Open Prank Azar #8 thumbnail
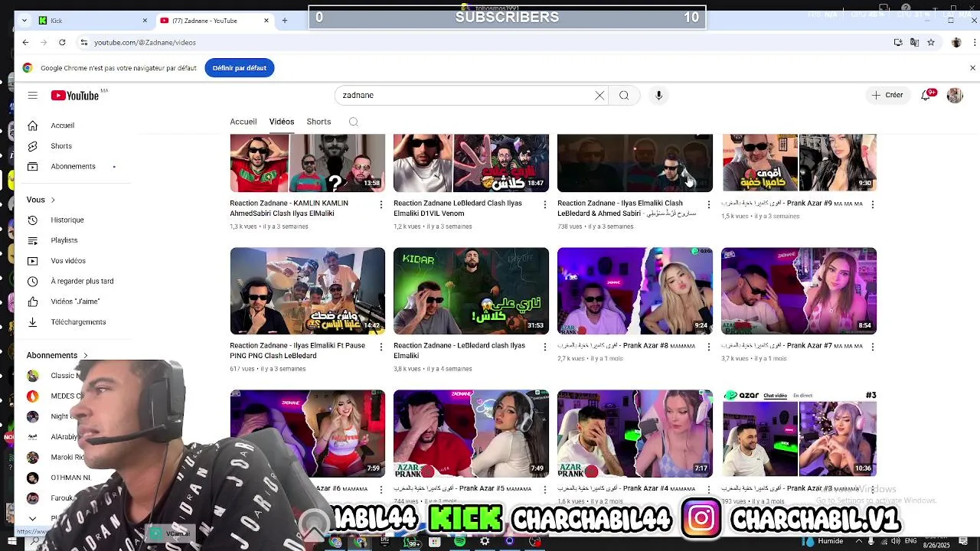Screen dimensions: 980x551 (x=635, y=291)
